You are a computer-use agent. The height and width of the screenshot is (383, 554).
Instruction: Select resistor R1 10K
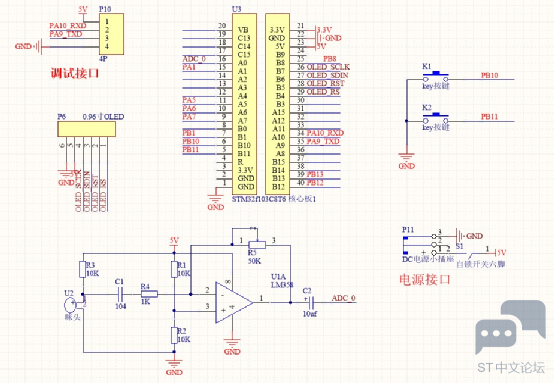(175, 270)
